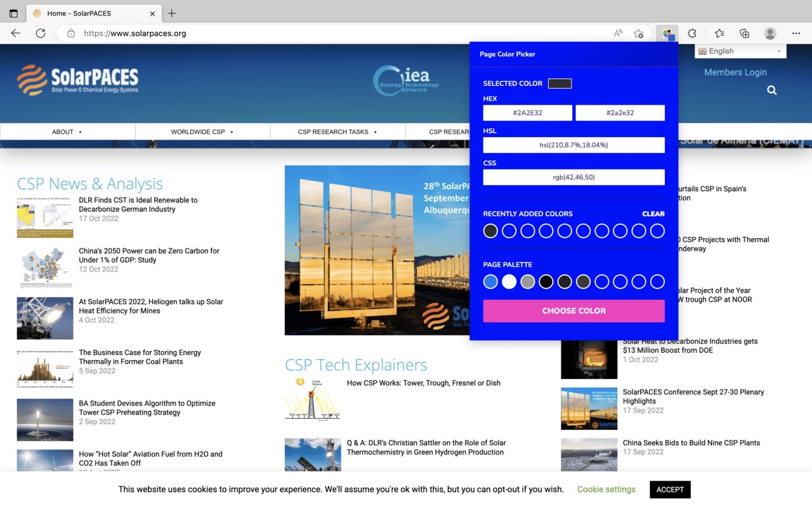The width and height of the screenshot is (812, 508).
Task: Click the China map article thumbnail
Action: pyautogui.click(x=45, y=268)
